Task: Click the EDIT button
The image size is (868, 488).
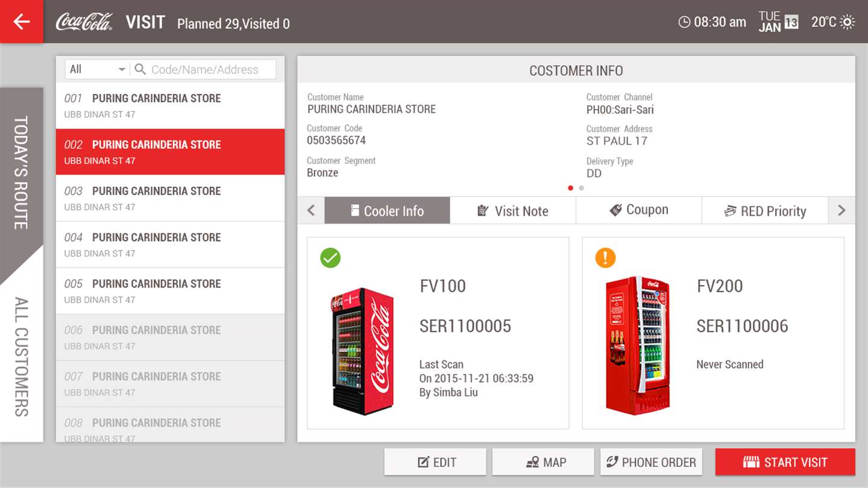Action: 435,462
